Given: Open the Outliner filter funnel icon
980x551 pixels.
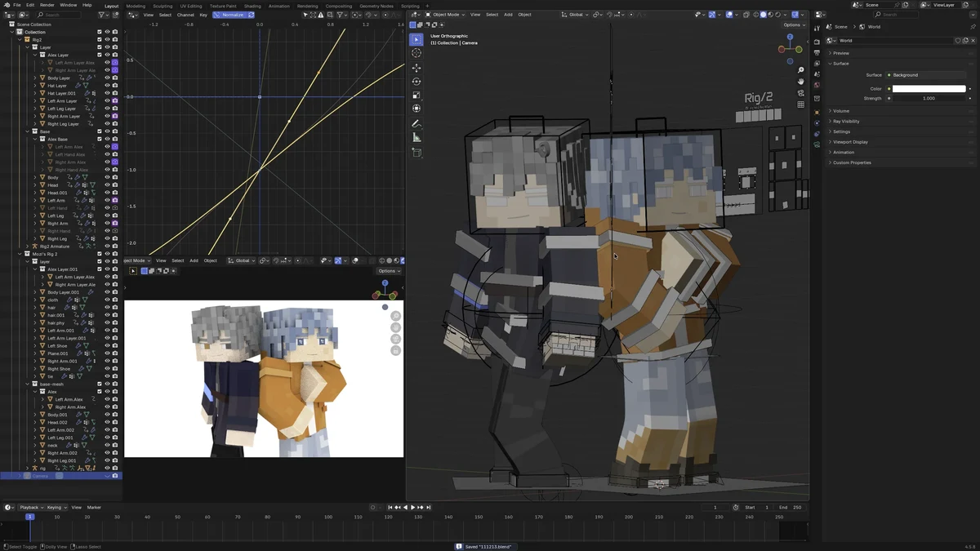Looking at the screenshot, I should tap(101, 15).
